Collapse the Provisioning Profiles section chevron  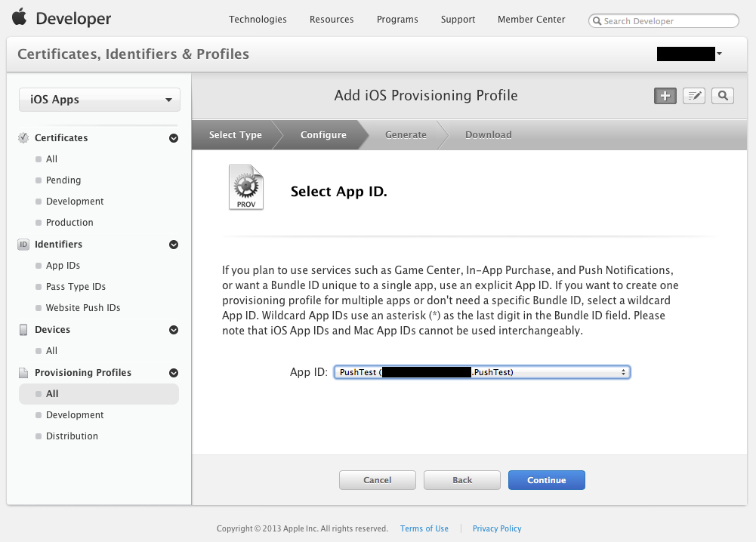click(x=174, y=373)
